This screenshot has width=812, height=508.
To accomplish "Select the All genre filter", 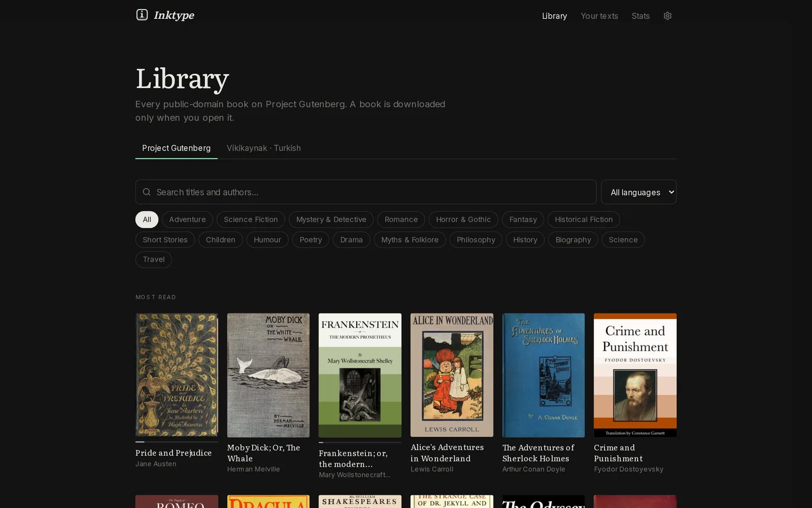I will click(147, 219).
